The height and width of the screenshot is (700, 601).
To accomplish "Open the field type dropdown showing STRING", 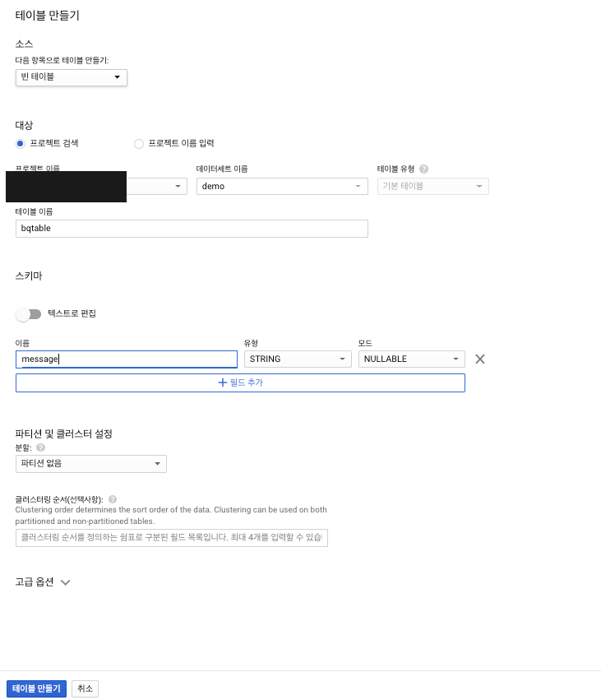I will coord(298,359).
